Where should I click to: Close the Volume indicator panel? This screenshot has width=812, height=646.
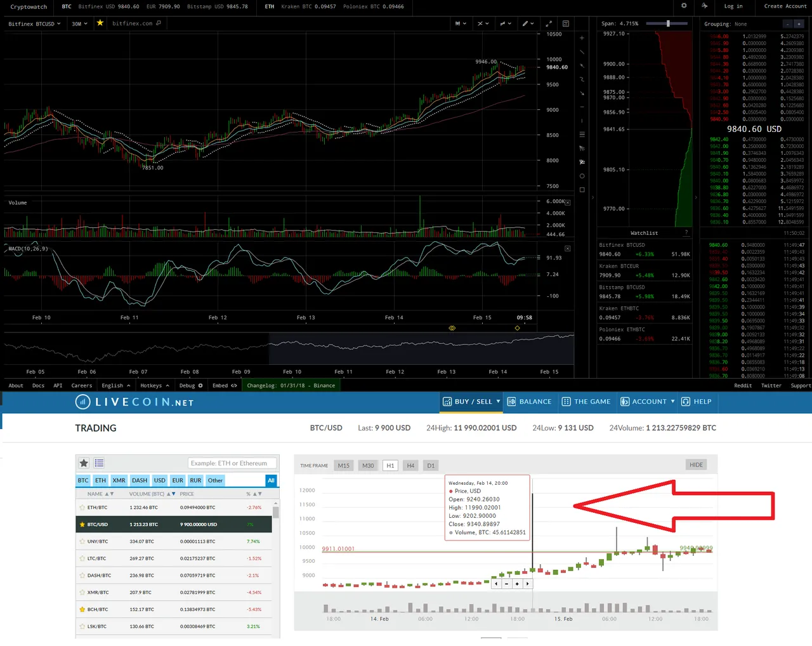[x=568, y=202]
